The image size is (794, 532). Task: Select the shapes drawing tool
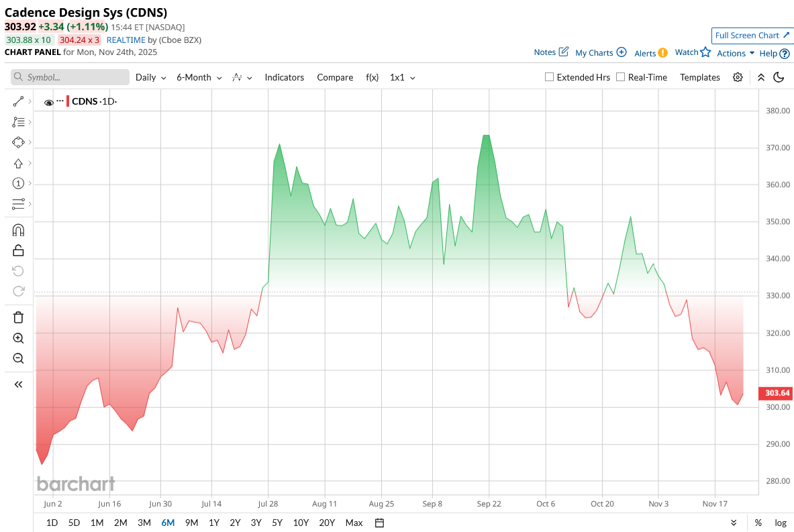click(x=18, y=142)
